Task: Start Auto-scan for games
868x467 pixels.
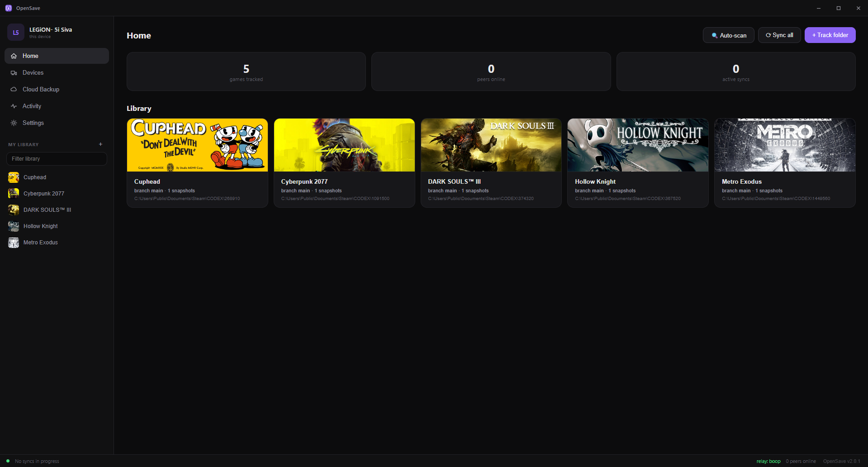Action: coord(728,35)
